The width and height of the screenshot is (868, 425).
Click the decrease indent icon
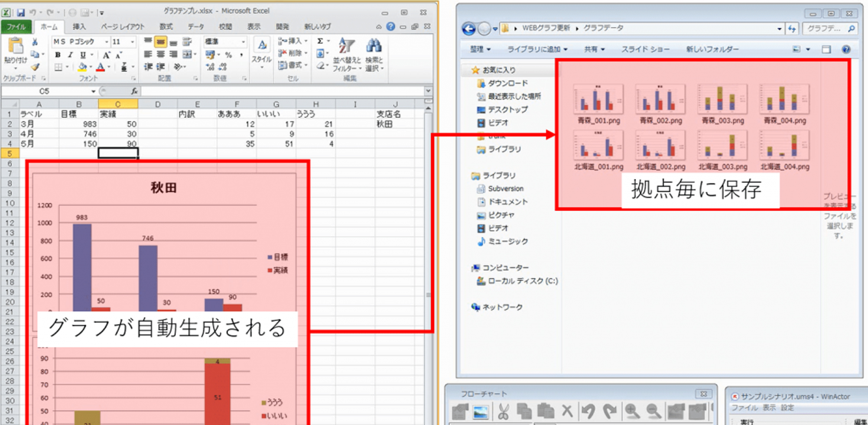[148, 67]
